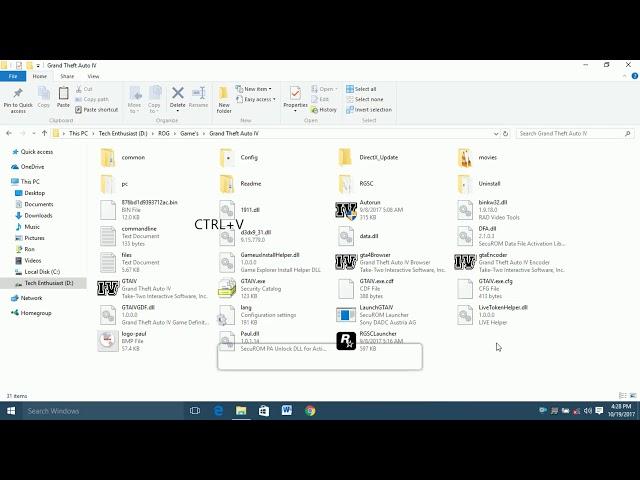Click This PC in address bar
This screenshot has height=480, width=640.
click(x=78, y=133)
